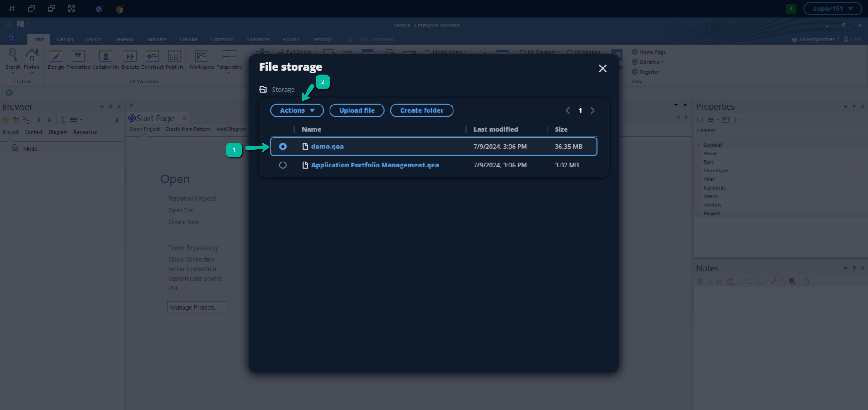The width and height of the screenshot is (868, 410).
Task: Switch to the Enterprise Architect app icon
Action: 99,9
